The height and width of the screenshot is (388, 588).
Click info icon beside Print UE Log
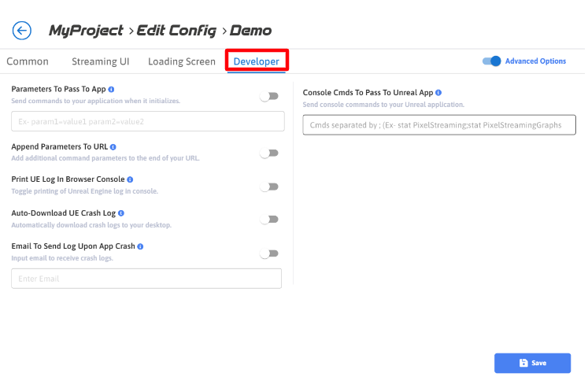(x=130, y=179)
